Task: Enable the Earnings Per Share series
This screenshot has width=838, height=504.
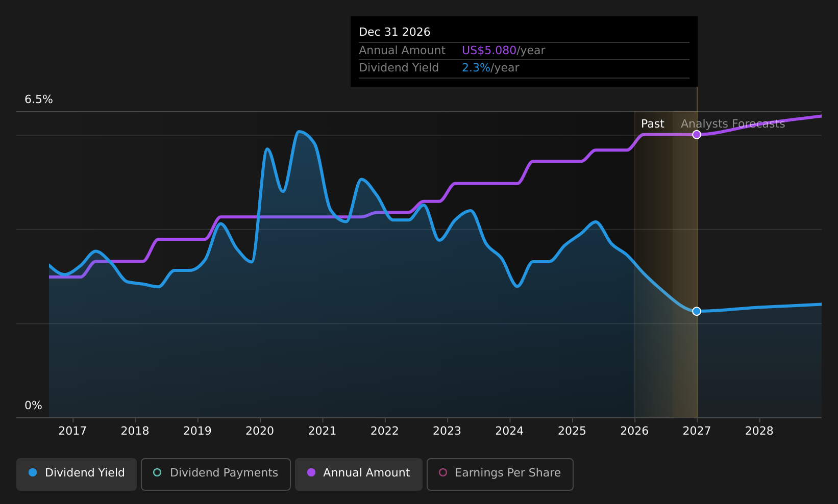Action: coord(500,474)
